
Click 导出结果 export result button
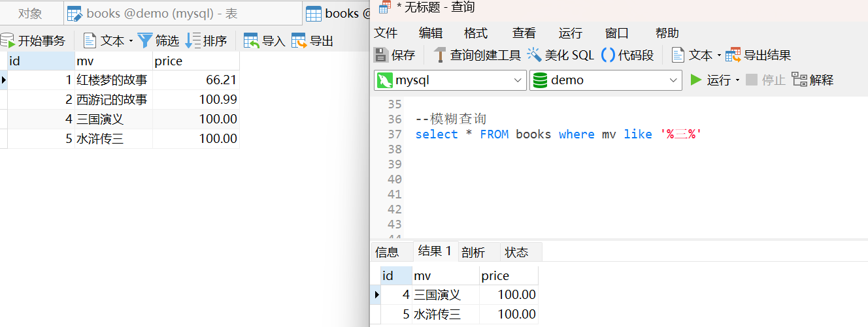[759, 55]
